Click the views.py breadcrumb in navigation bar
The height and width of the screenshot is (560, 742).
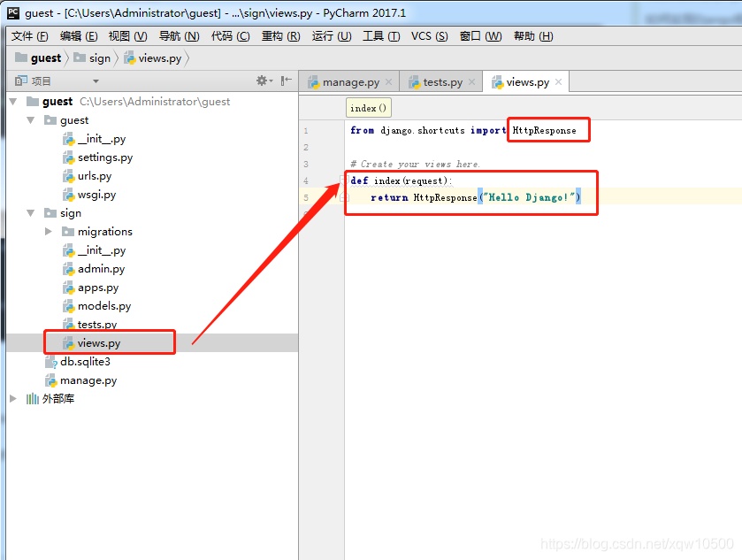point(153,58)
